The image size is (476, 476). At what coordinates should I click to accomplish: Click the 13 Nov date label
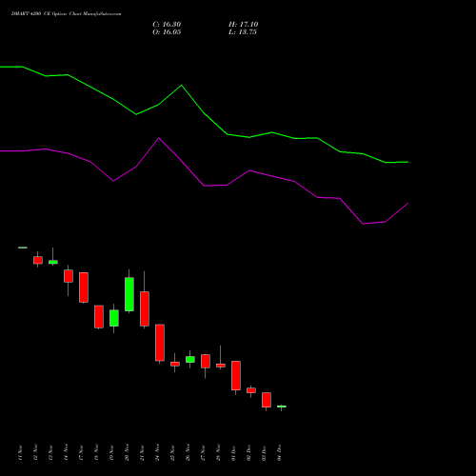[50, 453]
